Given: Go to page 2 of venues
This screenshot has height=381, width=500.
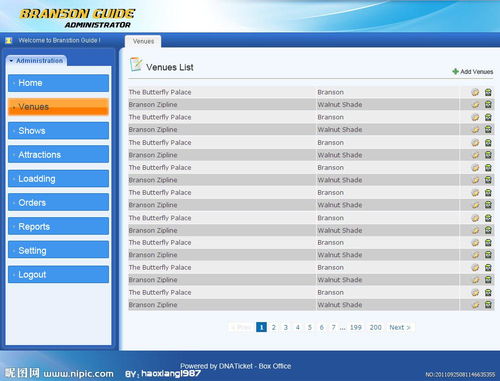Looking at the screenshot, I should pyautogui.click(x=274, y=327).
